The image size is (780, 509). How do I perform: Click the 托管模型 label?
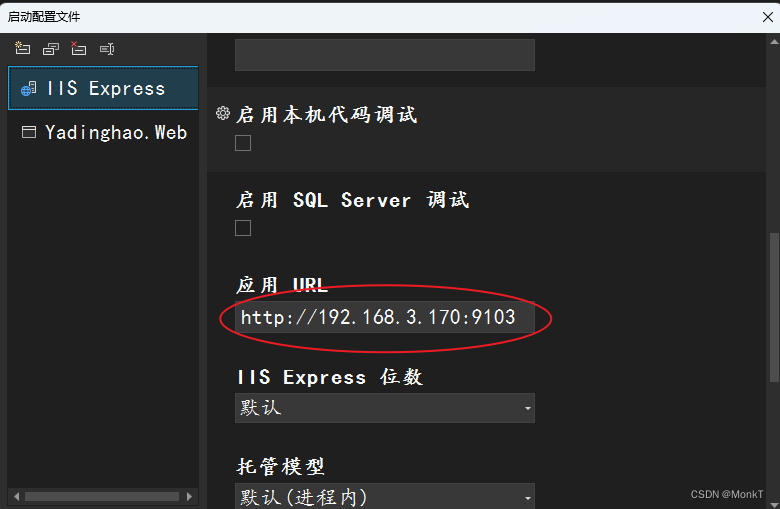point(281,466)
